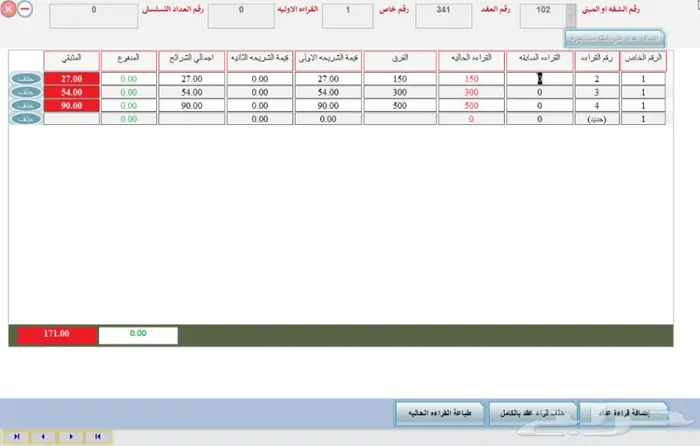Image resolution: width=700 pixels, height=446 pixels.
Task: Click the reading number cell showing 4
Action: coord(597,105)
